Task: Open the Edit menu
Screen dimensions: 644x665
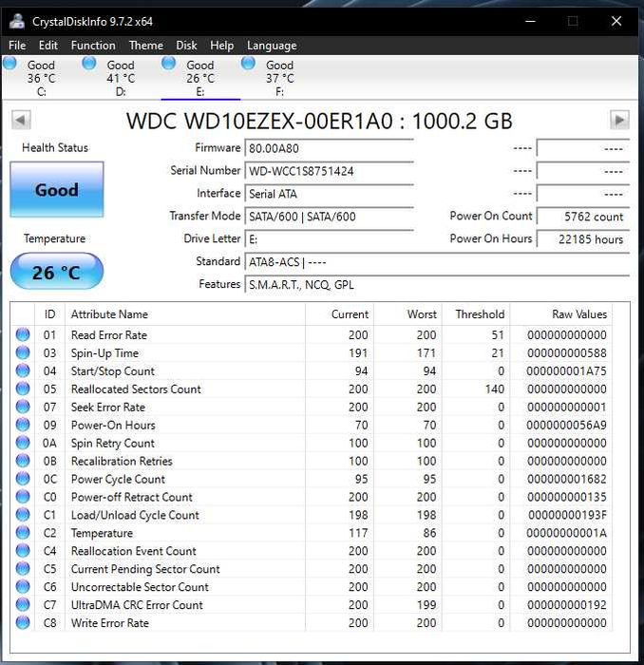Action: (x=47, y=46)
